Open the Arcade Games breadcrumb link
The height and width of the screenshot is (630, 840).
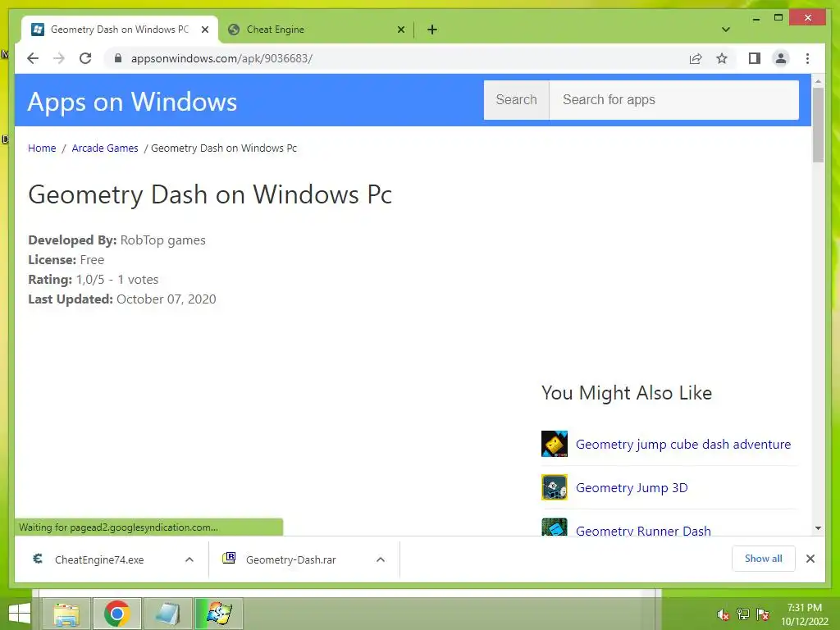click(x=105, y=148)
